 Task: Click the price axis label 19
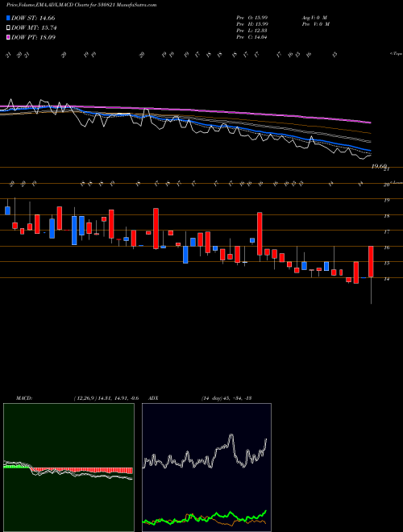pos(386,200)
